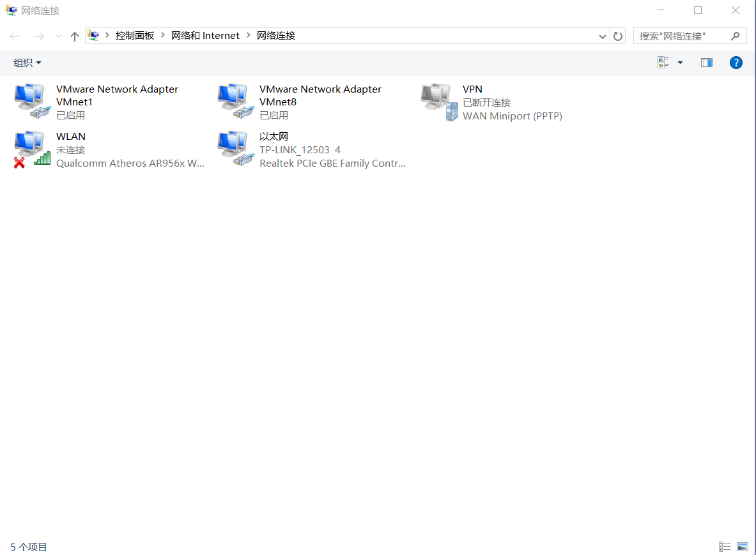Expand chevron after 控制面板 breadcrumb
This screenshot has height=555, width=756.
pos(162,35)
